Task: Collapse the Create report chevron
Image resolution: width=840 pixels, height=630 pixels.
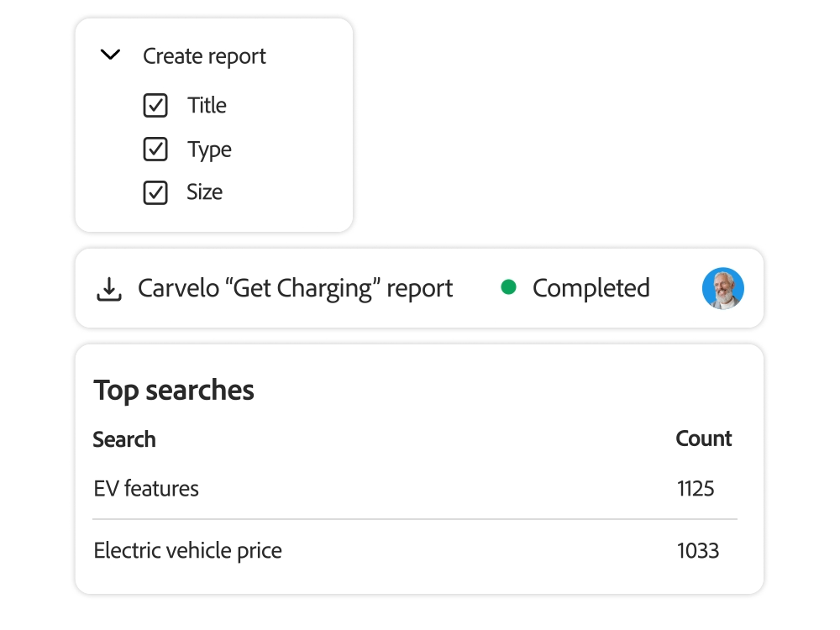Action: click(x=110, y=56)
